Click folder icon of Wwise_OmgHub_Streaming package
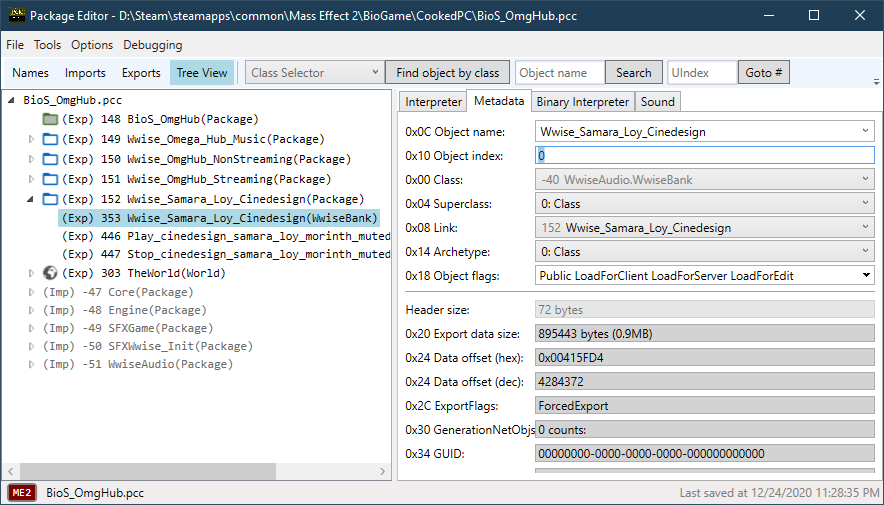The image size is (884, 505). coord(50,179)
